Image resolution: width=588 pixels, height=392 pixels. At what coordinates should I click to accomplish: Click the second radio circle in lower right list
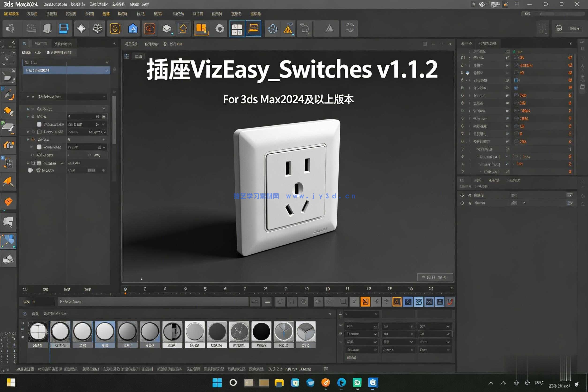pos(462,203)
